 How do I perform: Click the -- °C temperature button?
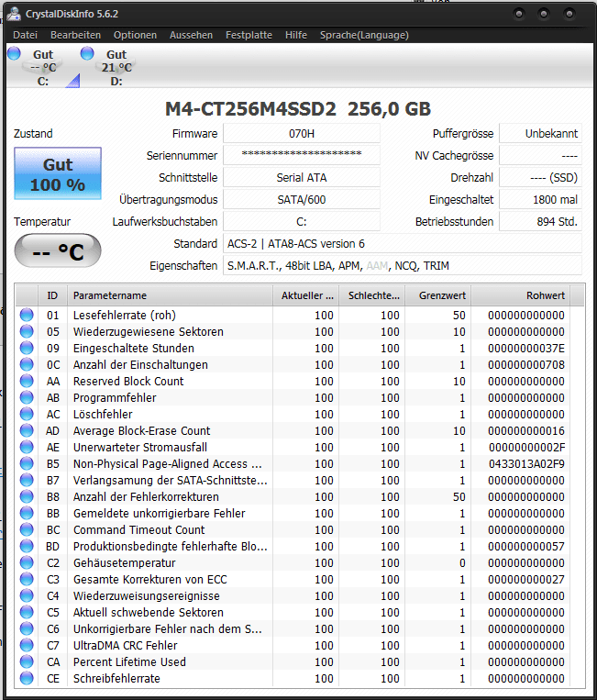58,250
